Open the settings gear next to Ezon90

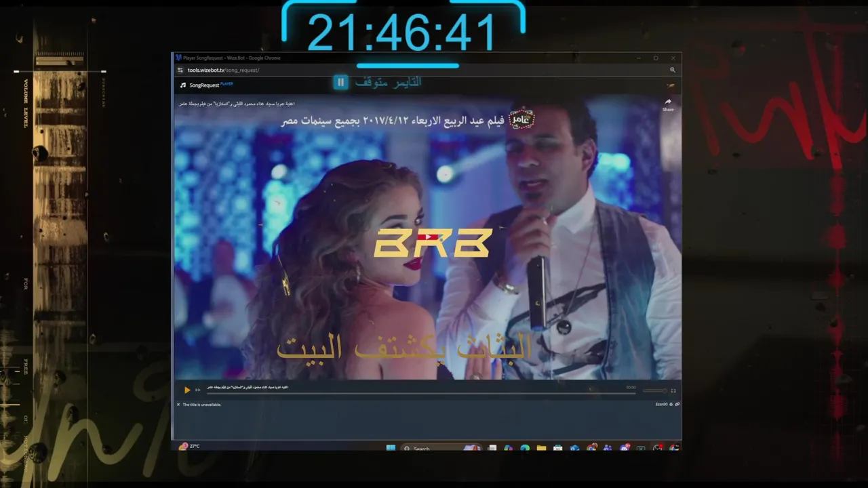(671, 405)
